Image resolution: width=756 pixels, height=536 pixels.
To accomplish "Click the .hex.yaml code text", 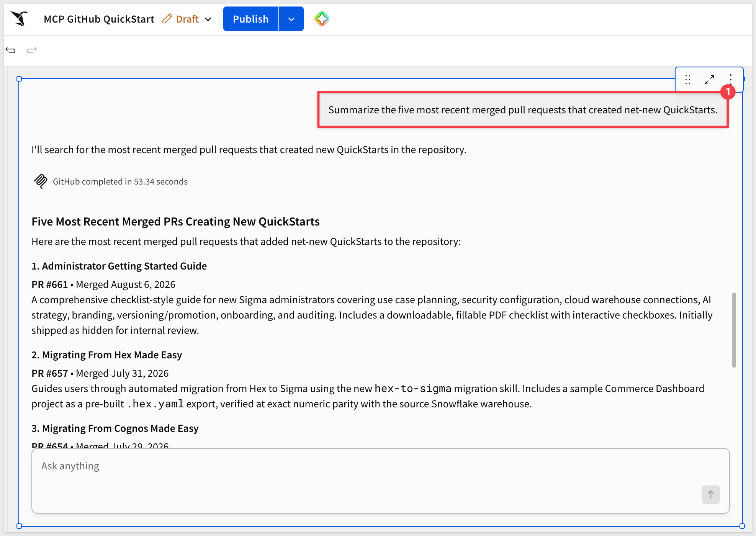I will (x=155, y=404).
